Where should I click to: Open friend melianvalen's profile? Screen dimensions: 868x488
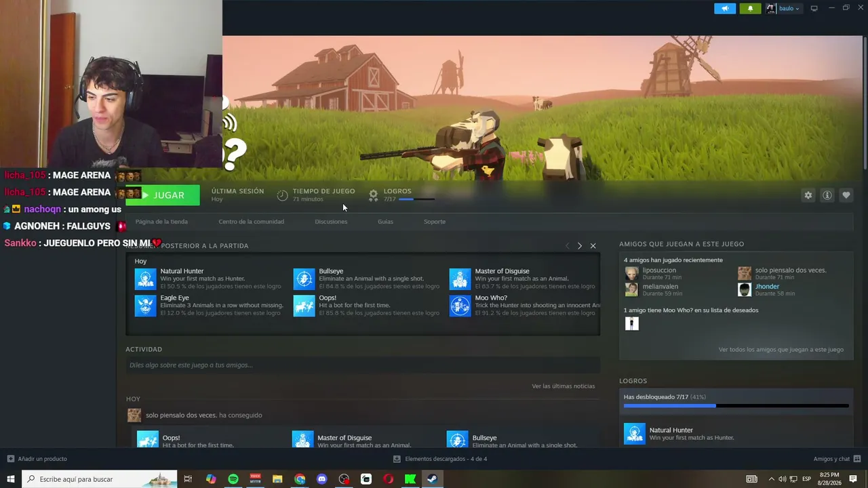(x=660, y=287)
